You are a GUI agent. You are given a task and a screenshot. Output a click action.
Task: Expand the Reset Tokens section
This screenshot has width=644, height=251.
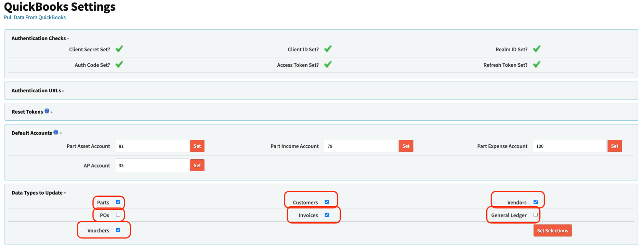(x=27, y=112)
